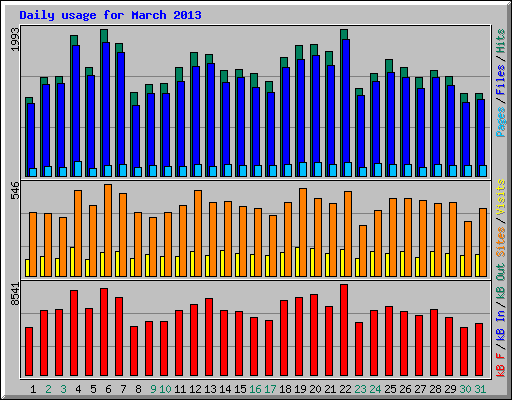Click day label 13 on x-axis
Viewport: 512px width, 400px height.
pyautogui.click(x=210, y=389)
